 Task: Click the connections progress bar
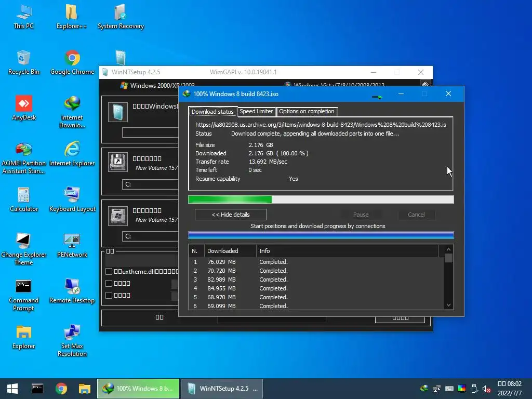(321, 235)
